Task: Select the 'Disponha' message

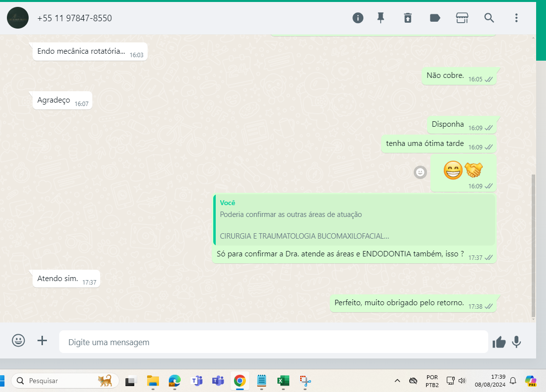Action: 462,125
